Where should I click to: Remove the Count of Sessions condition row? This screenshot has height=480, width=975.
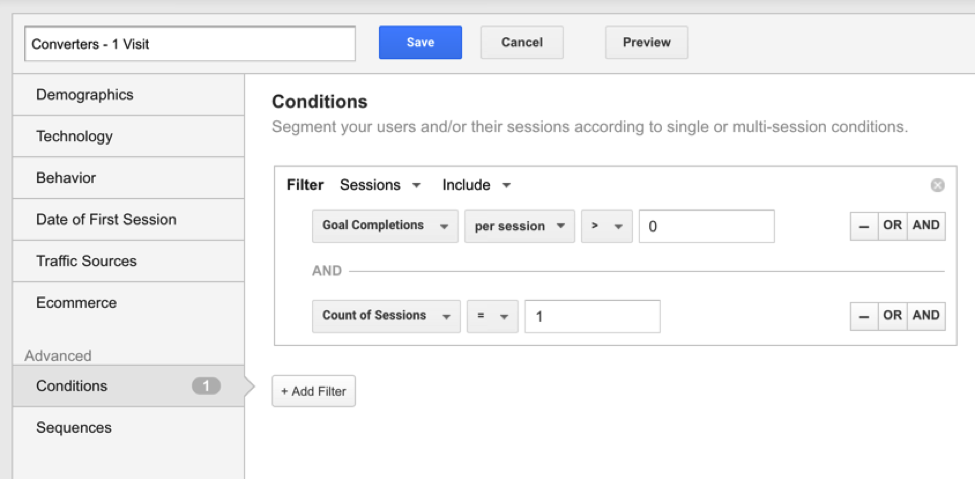point(862,316)
